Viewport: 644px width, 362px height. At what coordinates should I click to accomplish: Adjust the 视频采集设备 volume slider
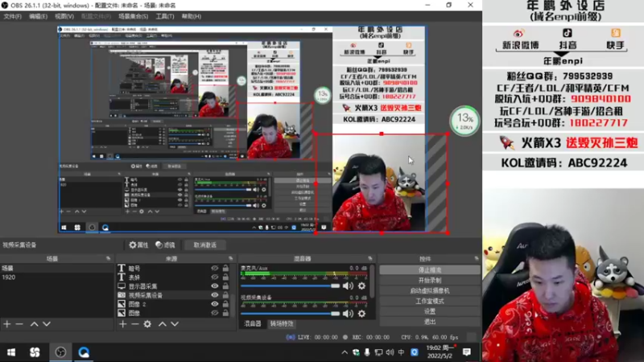290,314
